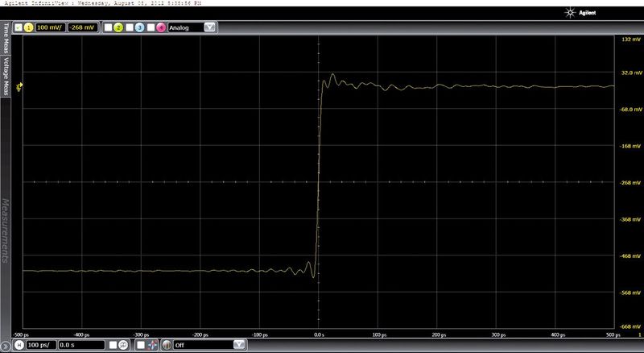
Task: Click the 100 mV/ vertical scale field
Action: click(50, 27)
